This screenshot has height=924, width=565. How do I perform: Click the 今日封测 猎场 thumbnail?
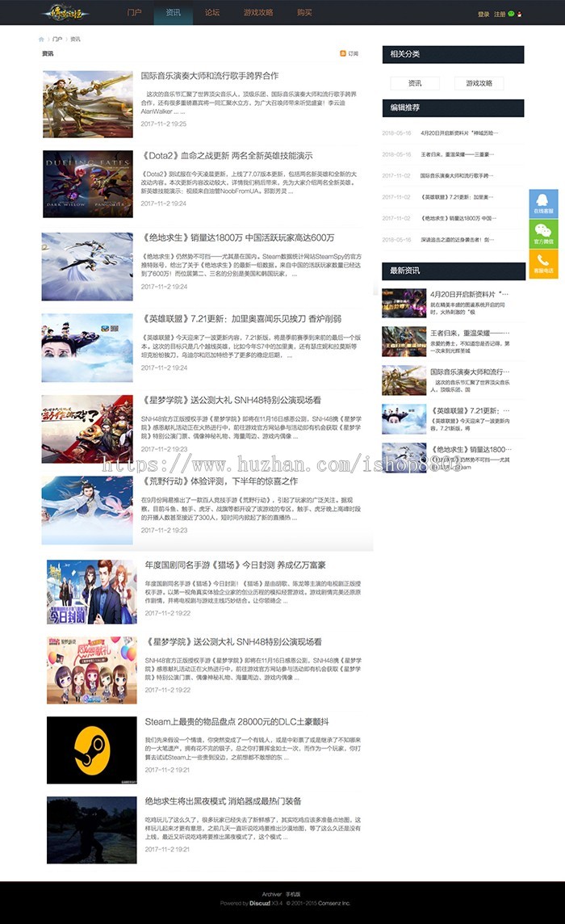pos(92,592)
